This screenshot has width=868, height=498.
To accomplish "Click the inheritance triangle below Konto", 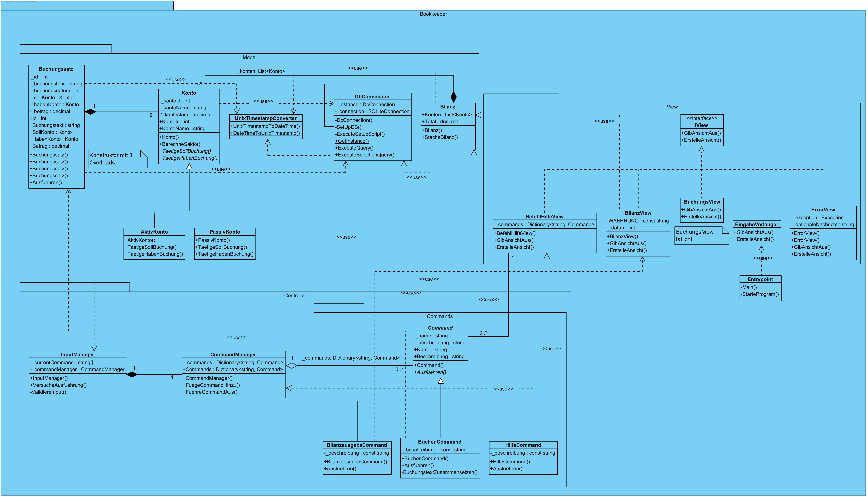I will coord(189,167).
